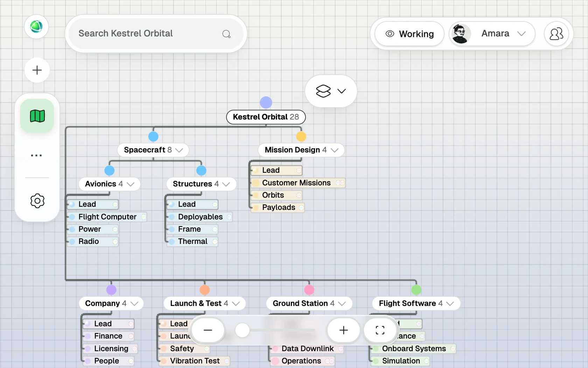
Task: Select the Deployables role
Action: [x=200, y=217]
